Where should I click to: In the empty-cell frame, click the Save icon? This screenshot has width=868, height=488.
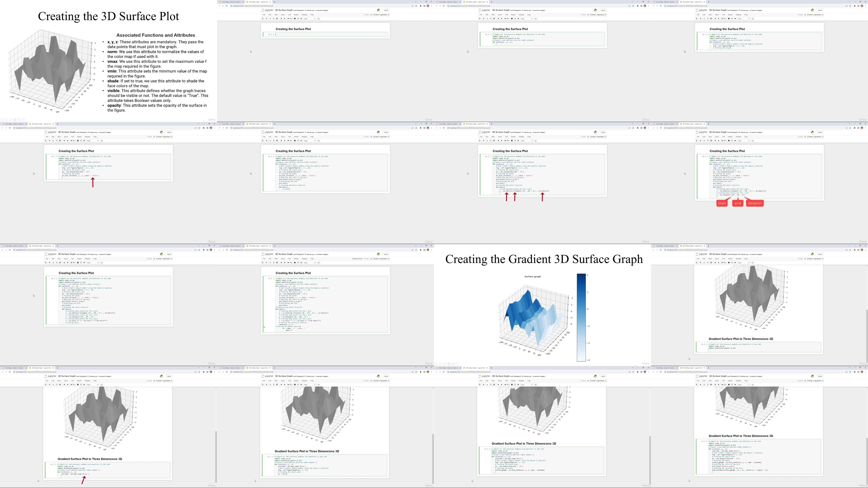coord(263,18)
